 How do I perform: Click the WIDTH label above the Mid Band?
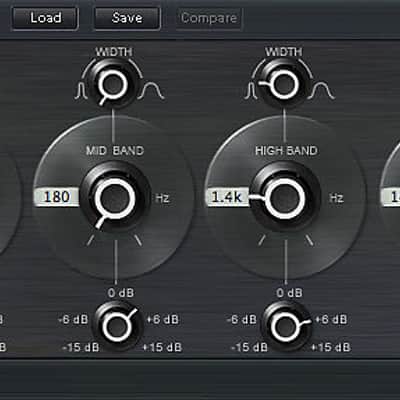114,52
